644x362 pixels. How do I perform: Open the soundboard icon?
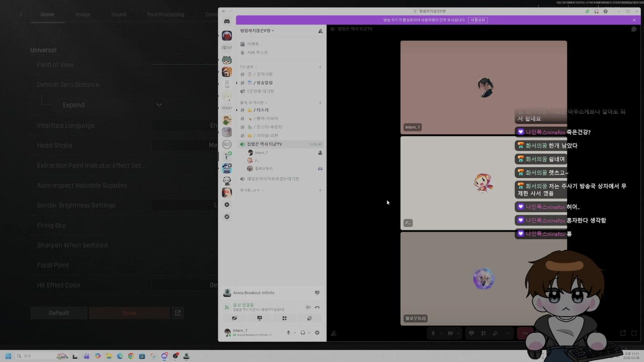pos(309,318)
